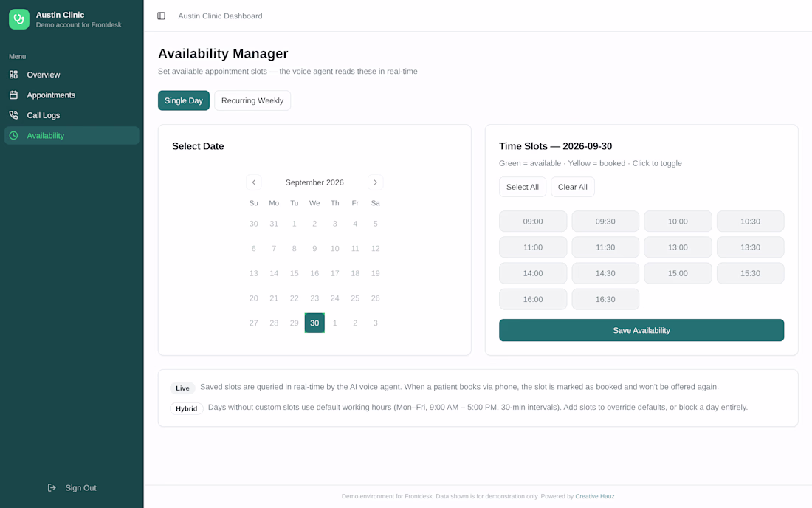Toggle the 14:30 time slot
The width and height of the screenshot is (812, 508).
click(605, 273)
